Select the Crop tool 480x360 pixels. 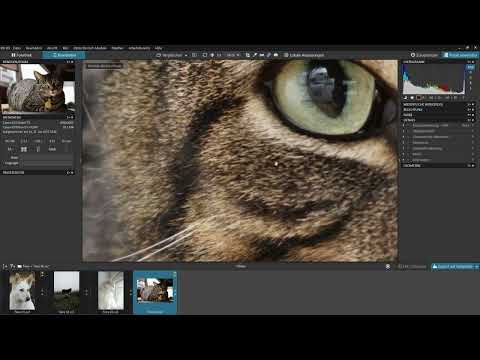pos(248,55)
